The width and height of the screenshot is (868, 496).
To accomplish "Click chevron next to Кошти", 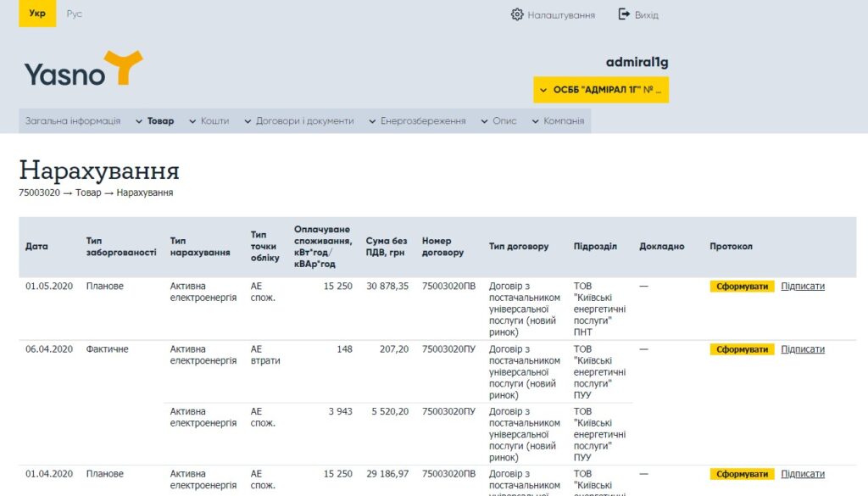I will coord(192,121).
